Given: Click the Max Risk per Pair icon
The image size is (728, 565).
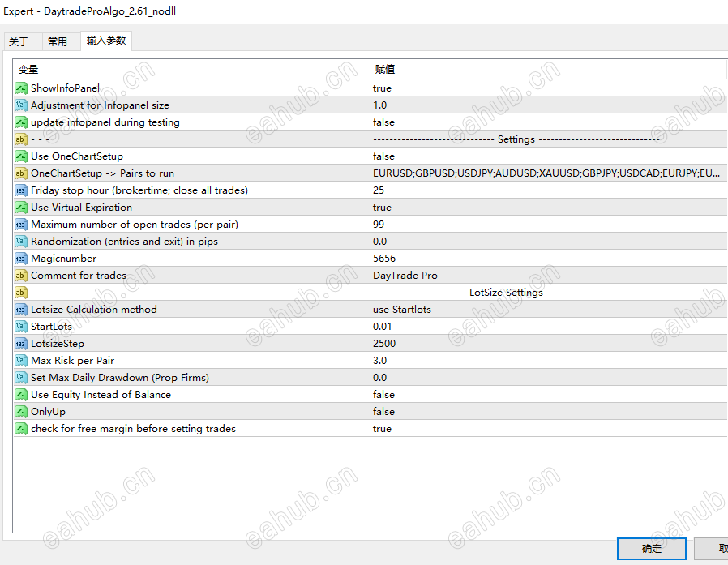Looking at the screenshot, I should (21, 360).
